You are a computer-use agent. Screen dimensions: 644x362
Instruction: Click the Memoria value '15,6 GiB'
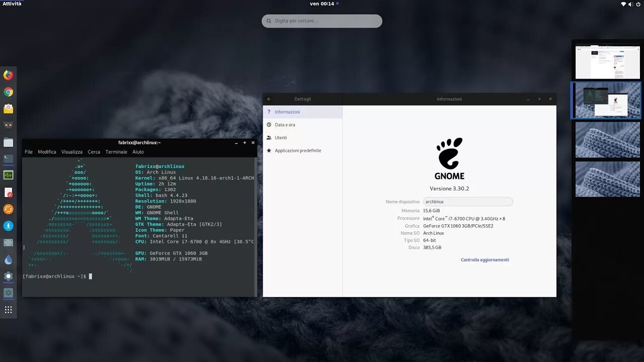point(432,211)
